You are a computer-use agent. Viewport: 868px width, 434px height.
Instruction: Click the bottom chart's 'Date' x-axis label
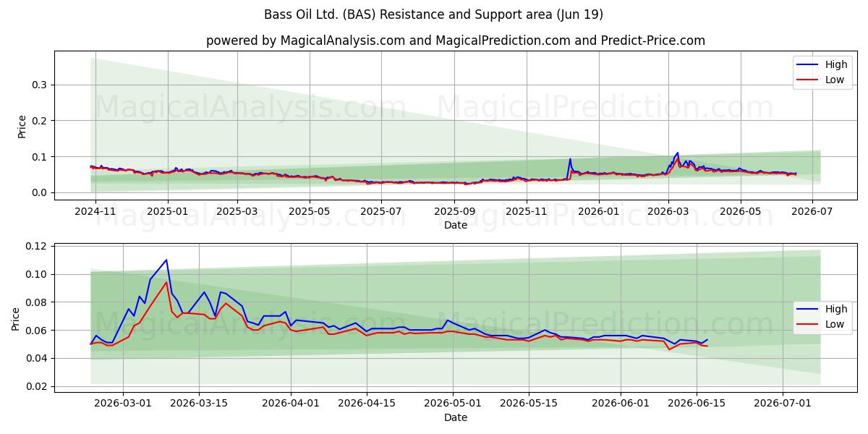click(x=456, y=417)
